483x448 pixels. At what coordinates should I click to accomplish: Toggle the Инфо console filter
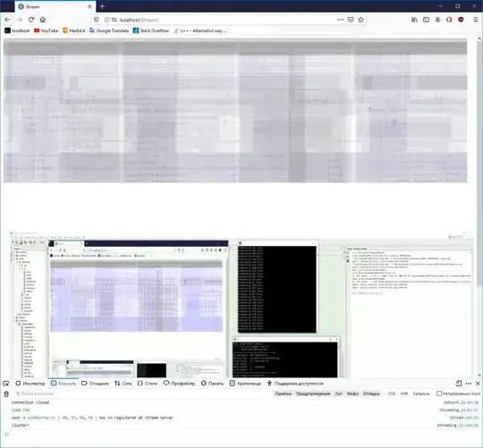tap(352, 393)
